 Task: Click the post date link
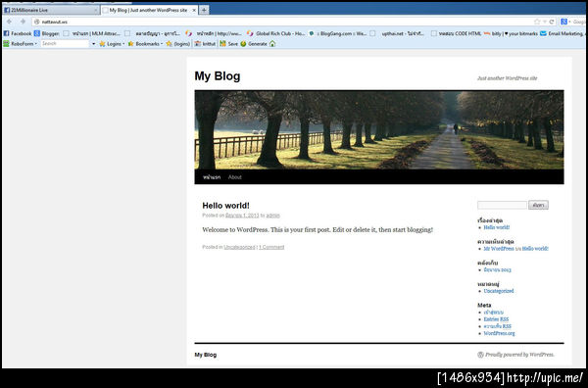tap(242, 216)
